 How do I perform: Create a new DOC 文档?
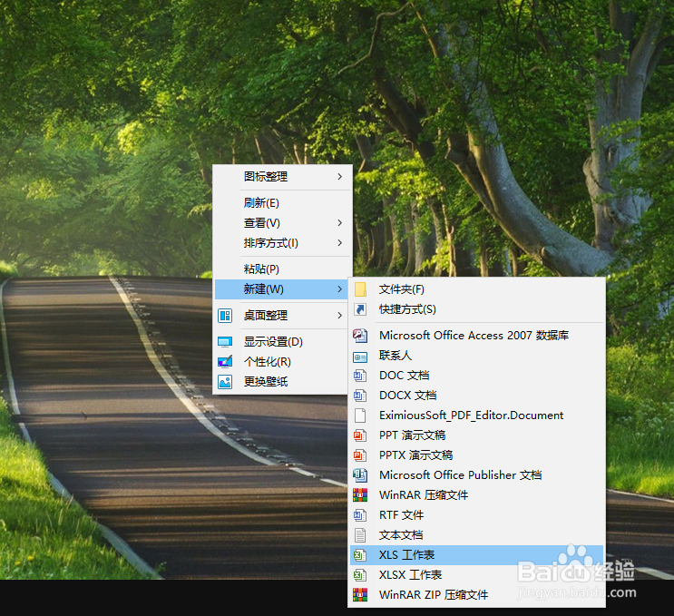(477, 376)
